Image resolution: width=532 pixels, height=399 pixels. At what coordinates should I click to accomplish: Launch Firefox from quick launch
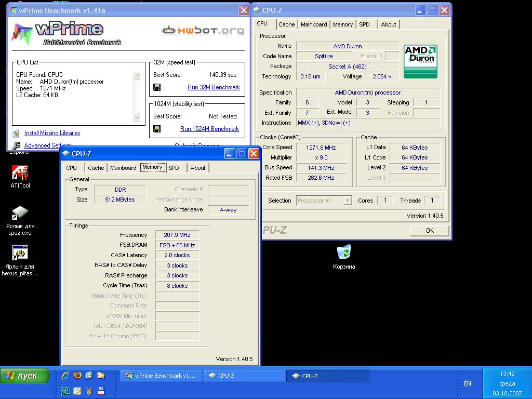(x=77, y=375)
